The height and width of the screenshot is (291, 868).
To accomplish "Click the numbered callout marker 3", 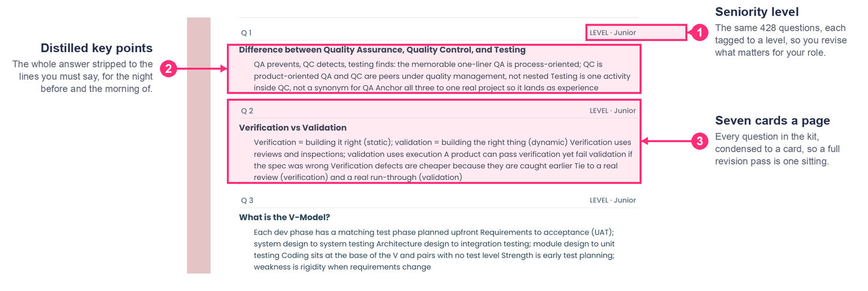I will point(701,141).
